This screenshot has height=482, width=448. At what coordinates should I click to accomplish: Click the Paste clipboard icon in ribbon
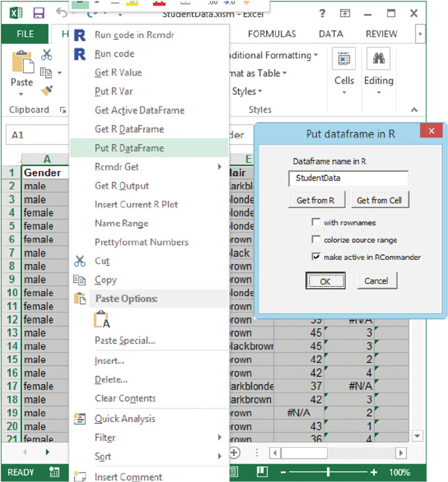[22, 62]
